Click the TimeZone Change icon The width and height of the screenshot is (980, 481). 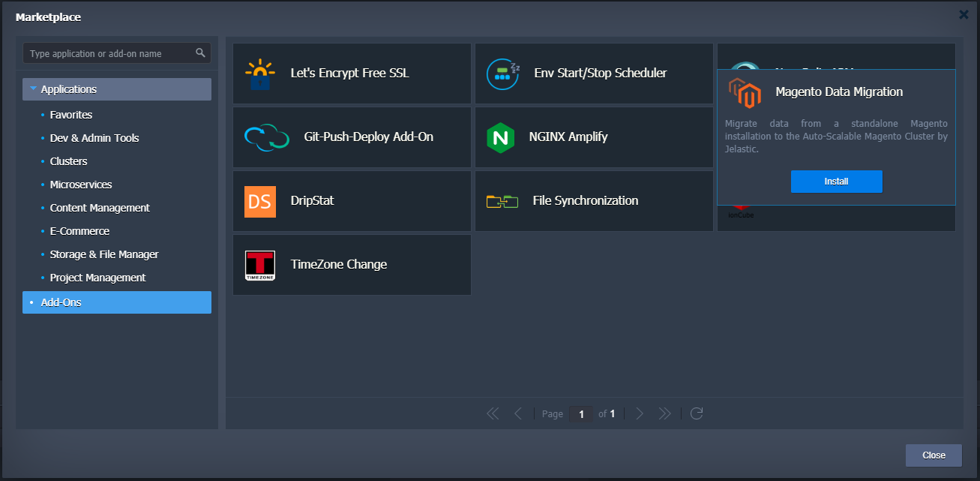[x=260, y=265]
